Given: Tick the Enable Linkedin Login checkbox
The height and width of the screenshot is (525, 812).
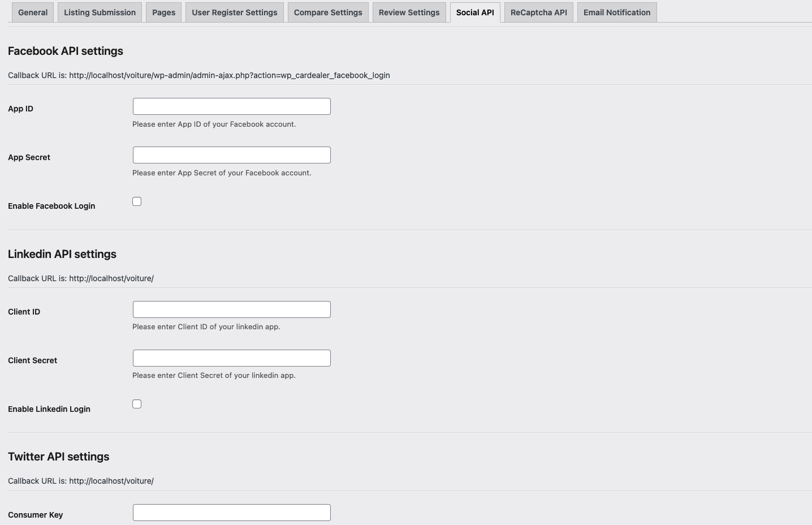Looking at the screenshot, I should coord(137,404).
